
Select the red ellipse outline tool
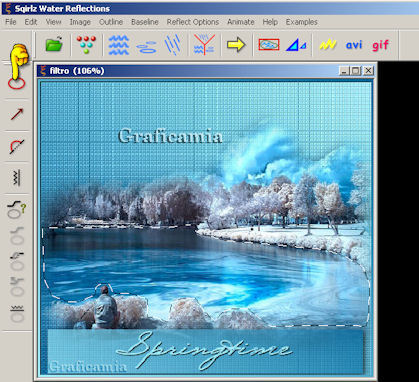17,83
